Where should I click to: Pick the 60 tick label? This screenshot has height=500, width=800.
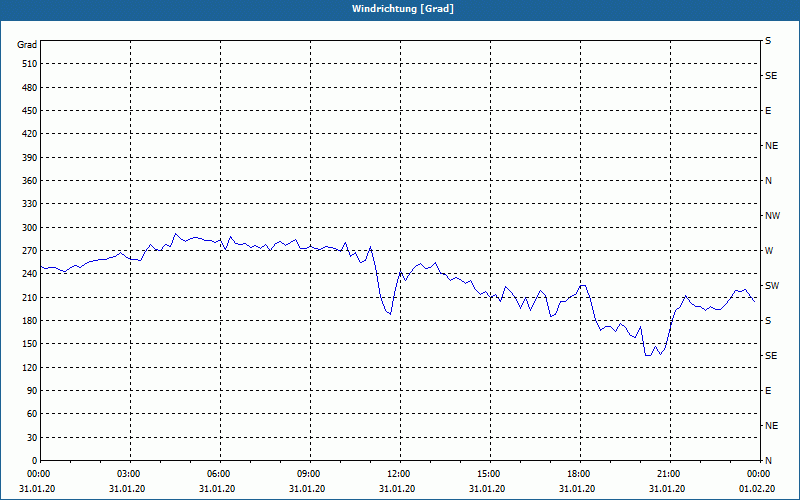point(32,414)
